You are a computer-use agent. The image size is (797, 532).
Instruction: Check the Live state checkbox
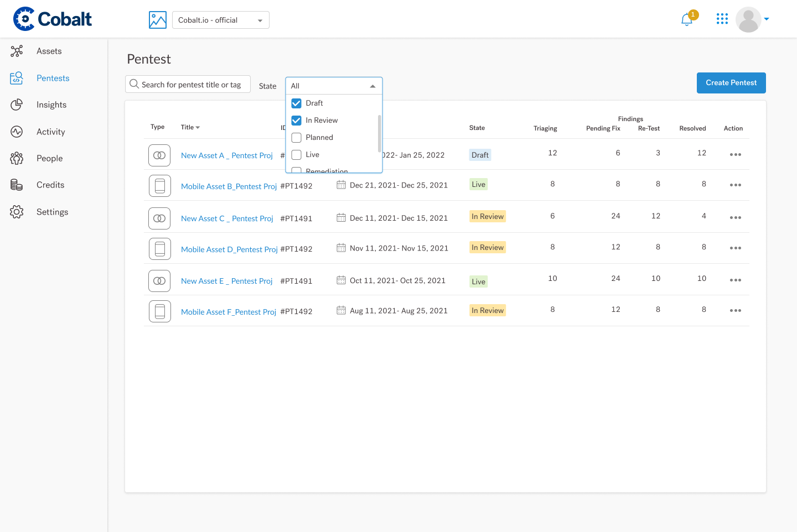pyautogui.click(x=297, y=155)
